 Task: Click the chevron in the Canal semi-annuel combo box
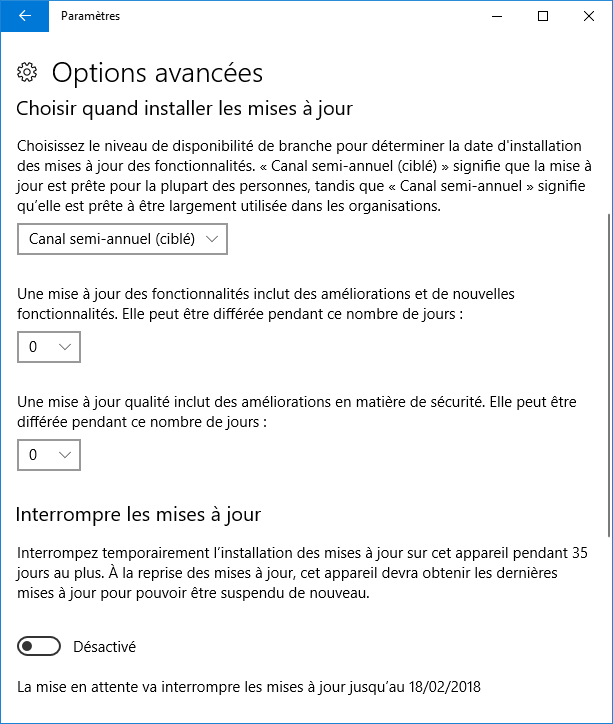[x=212, y=239]
